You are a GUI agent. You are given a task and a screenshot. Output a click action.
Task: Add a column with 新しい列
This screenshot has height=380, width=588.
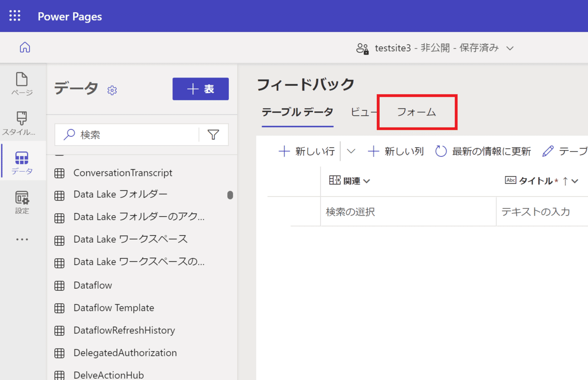tap(395, 151)
